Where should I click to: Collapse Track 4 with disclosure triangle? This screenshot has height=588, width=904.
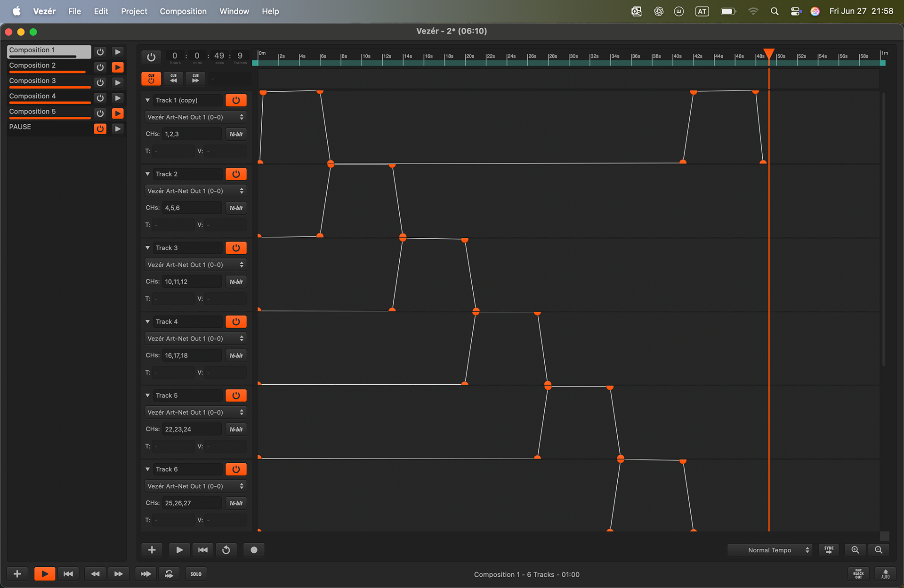(148, 322)
